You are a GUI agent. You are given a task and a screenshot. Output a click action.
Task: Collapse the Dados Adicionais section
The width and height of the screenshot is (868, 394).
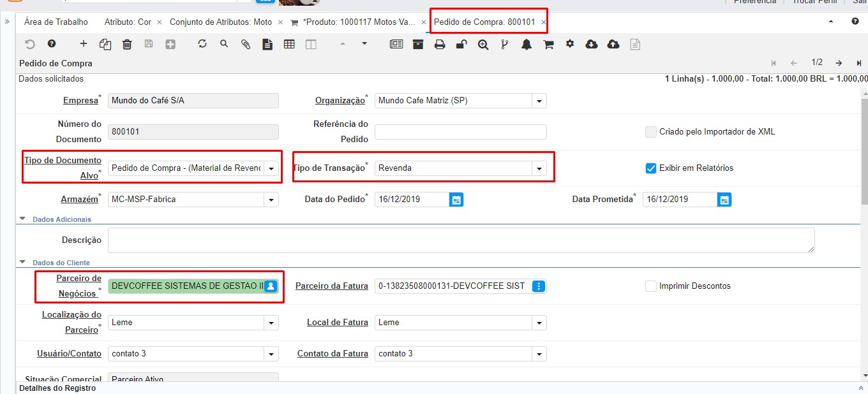(x=23, y=219)
